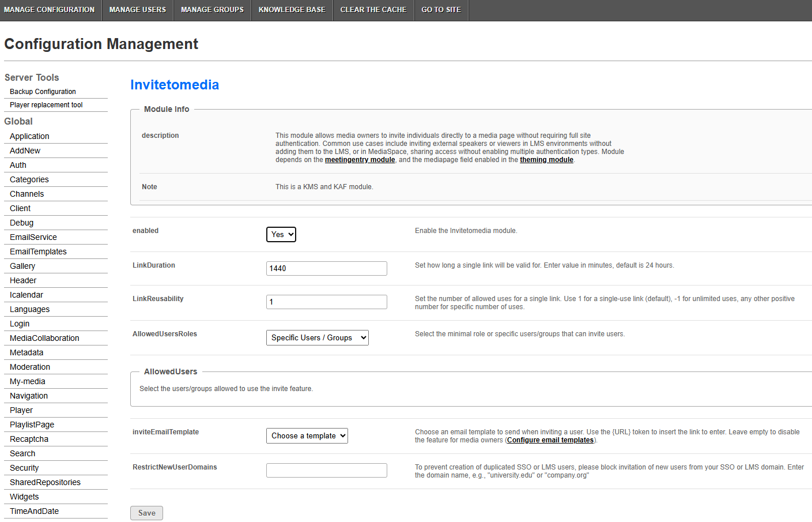Open the EmailTemplates module
The image size is (812, 522).
click(x=38, y=251)
